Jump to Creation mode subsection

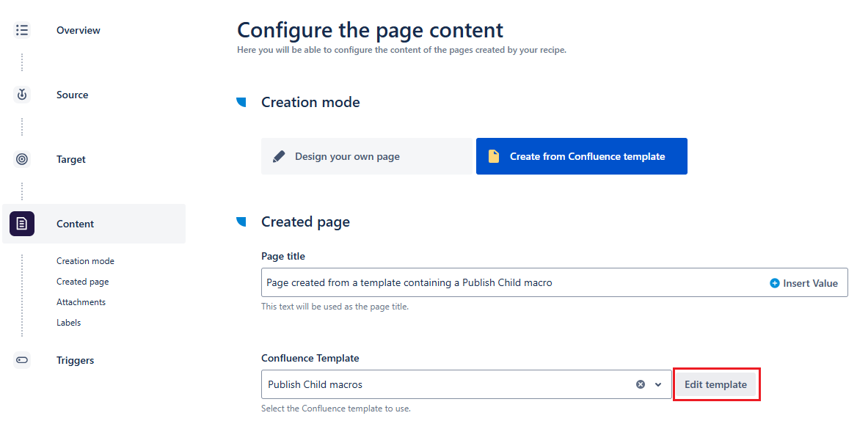click(x=85, y=261)
